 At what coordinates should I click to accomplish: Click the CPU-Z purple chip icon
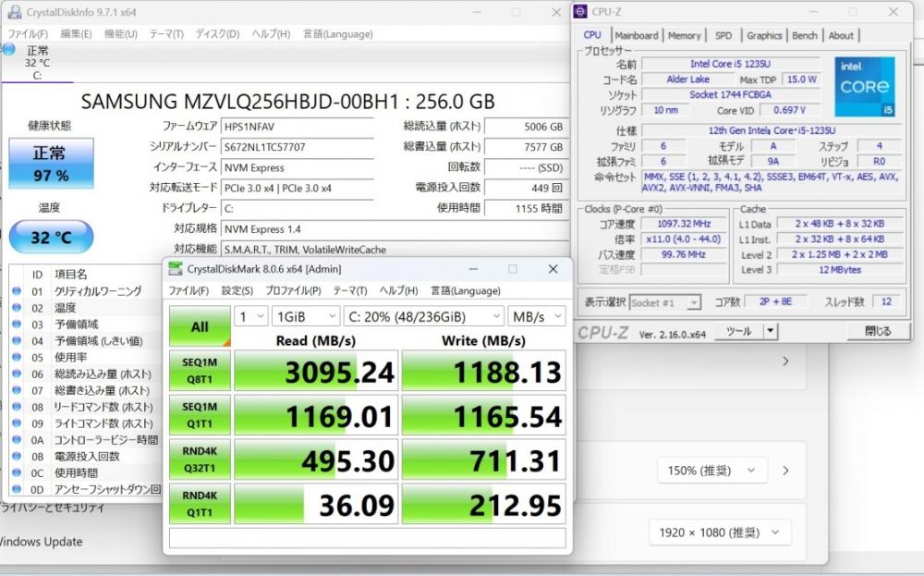[x=581, y=12]
